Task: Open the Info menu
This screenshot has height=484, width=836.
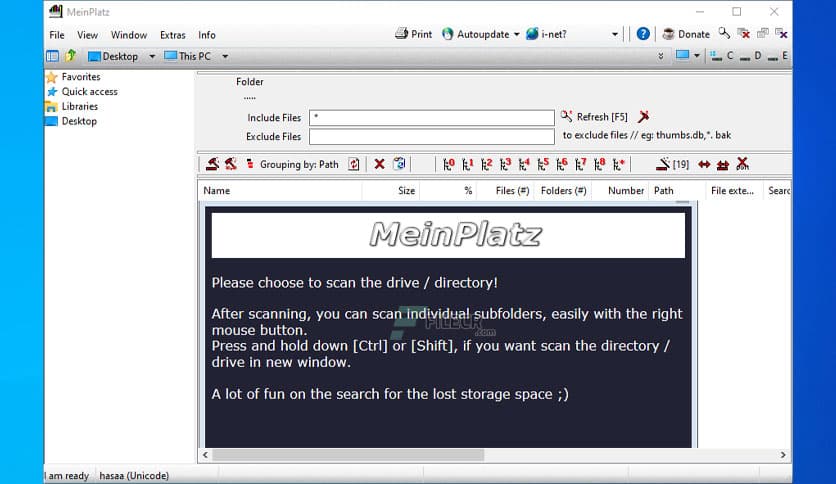Action: tap(207, 35)
